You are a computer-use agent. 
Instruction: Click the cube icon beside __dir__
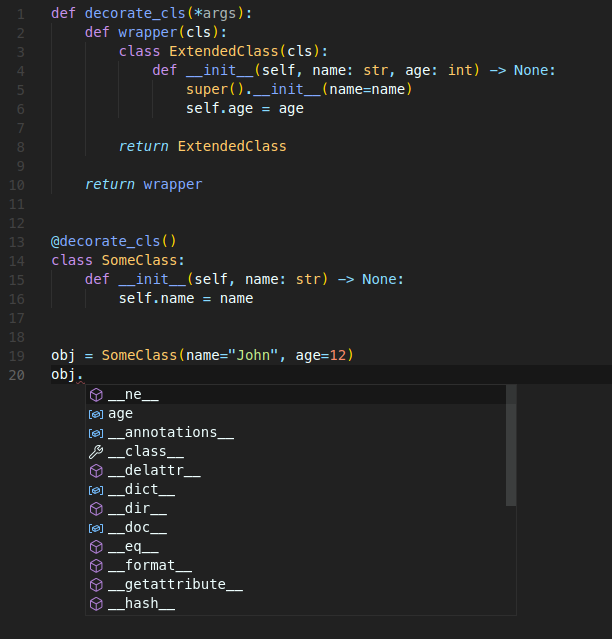(96, 509)
